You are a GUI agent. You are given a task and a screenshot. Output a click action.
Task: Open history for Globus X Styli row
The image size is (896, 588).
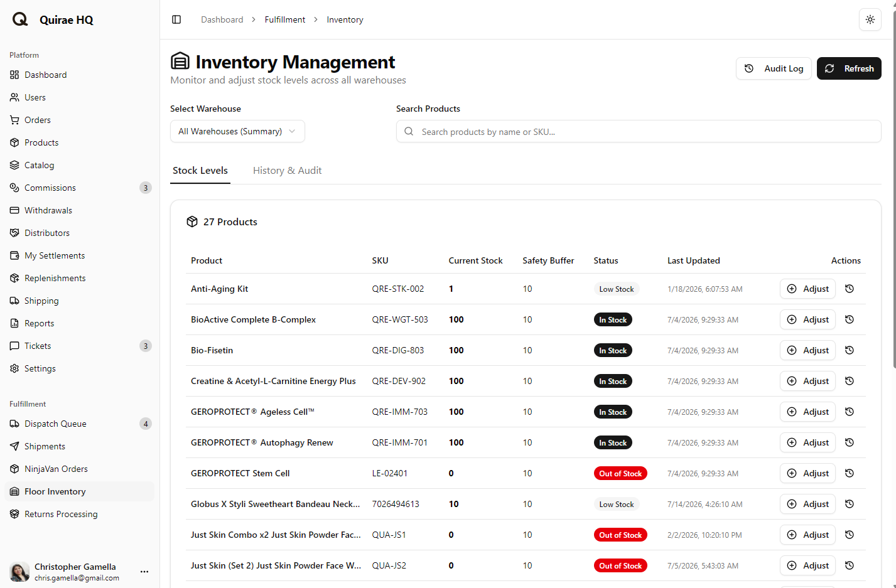point(850,504)
